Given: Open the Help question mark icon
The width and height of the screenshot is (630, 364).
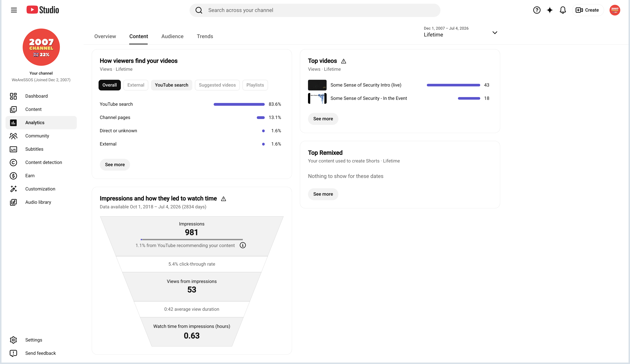Looking at the screenshot, I should (x=536, y=10).
